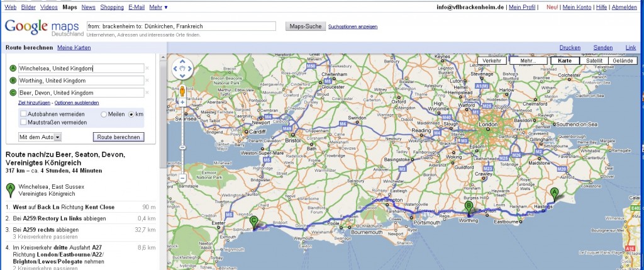Click green C icon beside Beer field
644x270 pixels.
[13, 93]
